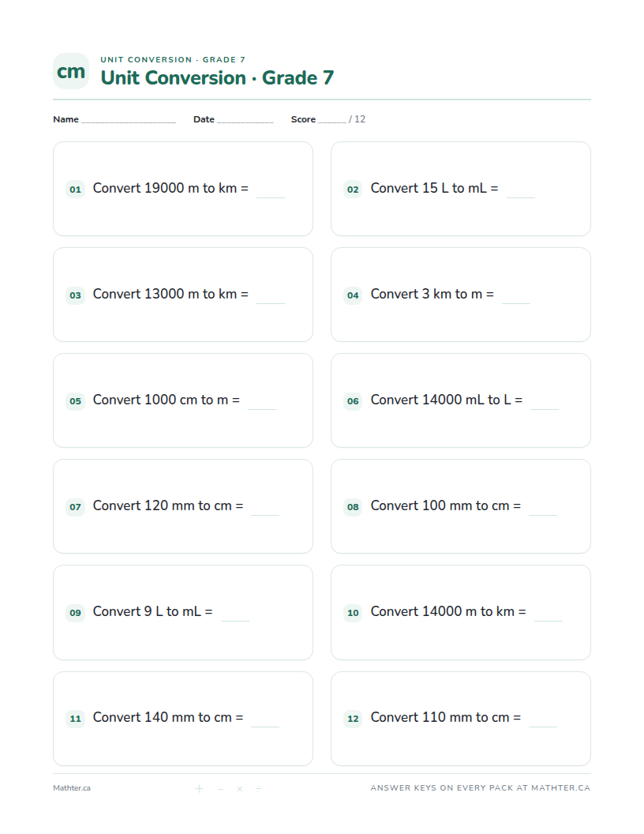Click the large 'Unit Conversion · Grade 7' title
This screenshot has width=644, height=834.
tap(217, 77)
